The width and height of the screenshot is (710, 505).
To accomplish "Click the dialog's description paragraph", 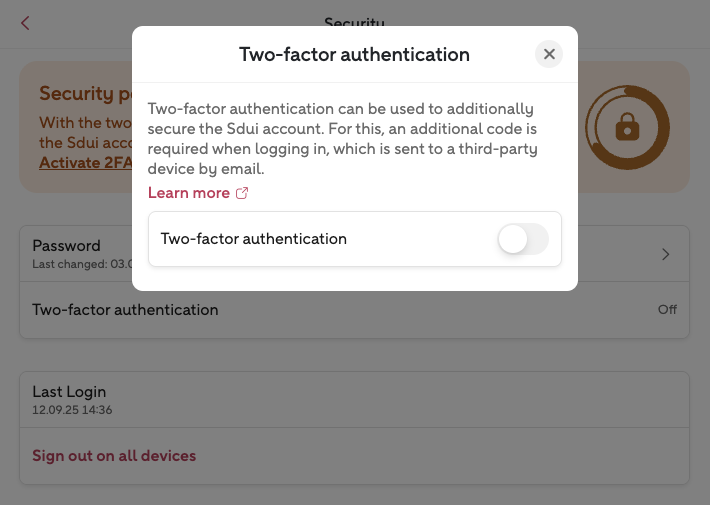I will tap(340, 139).
